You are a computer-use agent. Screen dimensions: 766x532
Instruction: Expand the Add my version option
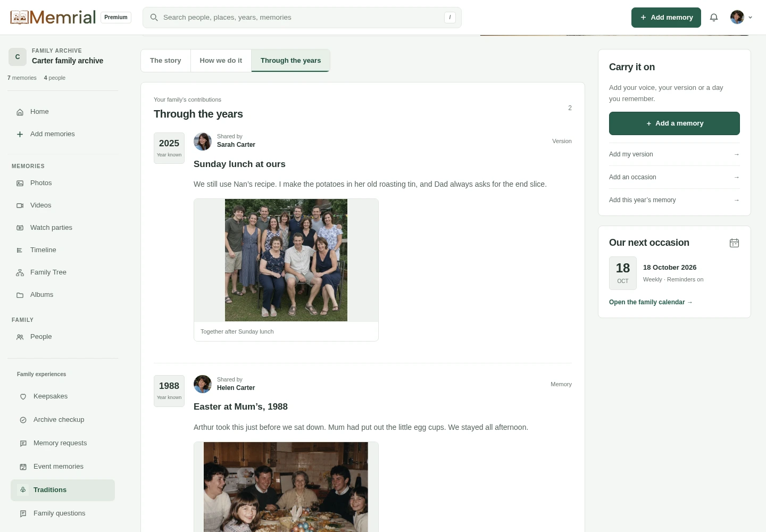point(675,154)
